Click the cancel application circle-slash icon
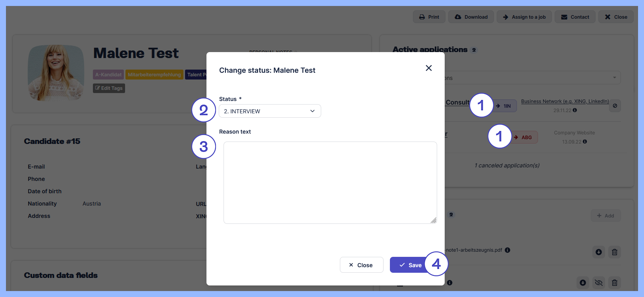Image resolution: width=644 pixels, height=297 pixels. [x=615, y=106]
